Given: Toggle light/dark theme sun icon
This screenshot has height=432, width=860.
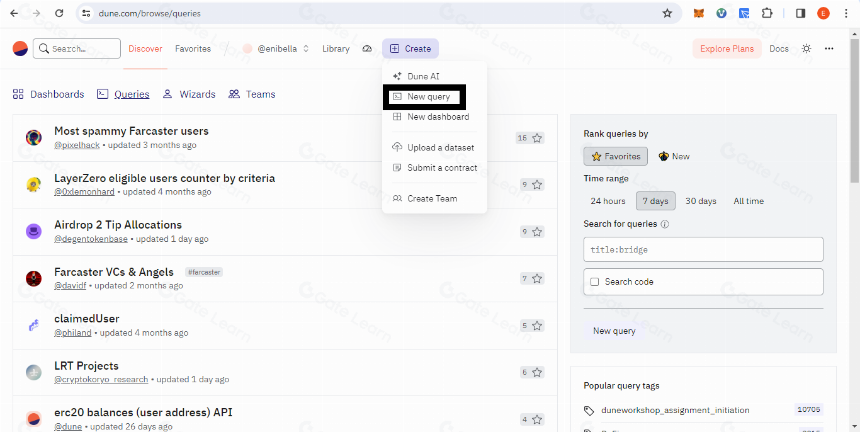Looking at the screenshot, I should click(x=806, y=48).
